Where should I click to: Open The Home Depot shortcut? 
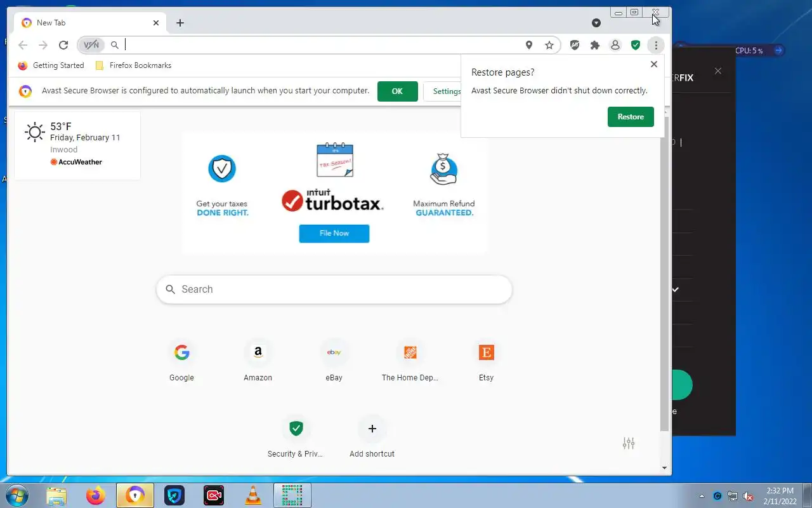[x=410, y=360]
